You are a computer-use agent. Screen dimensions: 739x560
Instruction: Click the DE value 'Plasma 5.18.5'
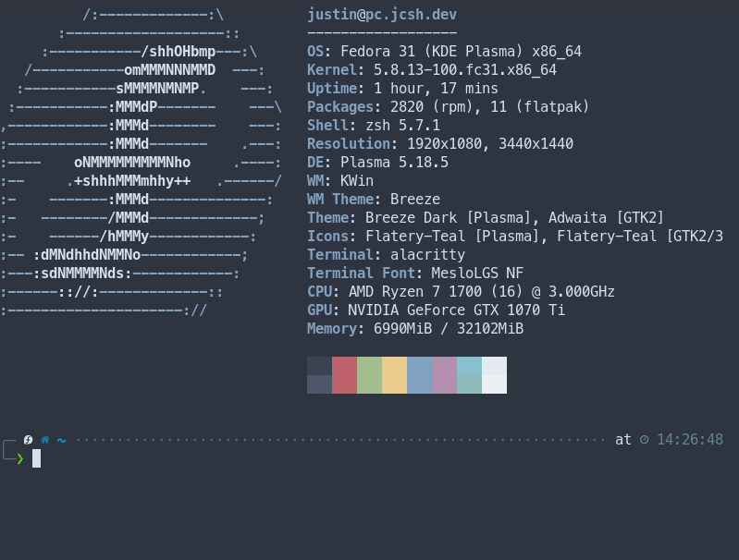pyautogui.click(x=395, y=163)
